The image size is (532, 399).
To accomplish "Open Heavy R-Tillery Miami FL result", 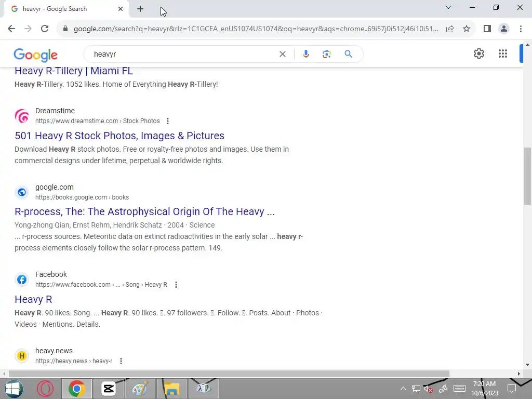I will [x=74, y=71].
